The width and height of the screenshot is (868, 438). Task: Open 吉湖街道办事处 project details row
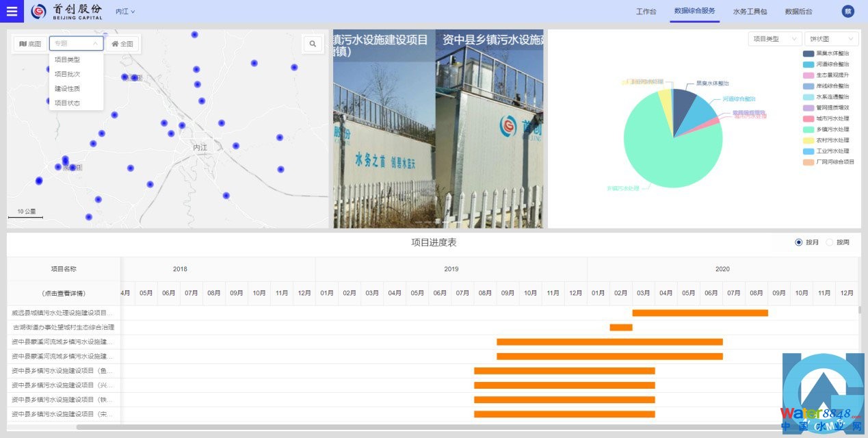click(63, 327)
